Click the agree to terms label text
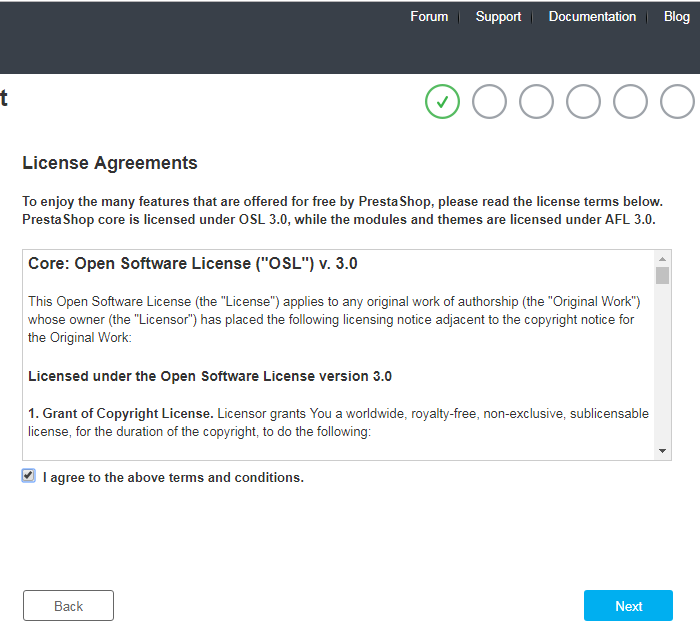 point(173,478)
